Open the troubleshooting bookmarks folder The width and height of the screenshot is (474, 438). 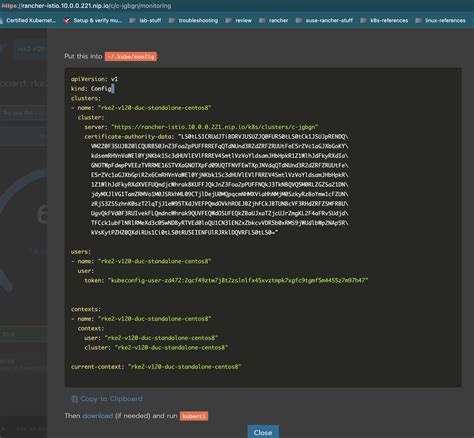[x=194, y=20]
